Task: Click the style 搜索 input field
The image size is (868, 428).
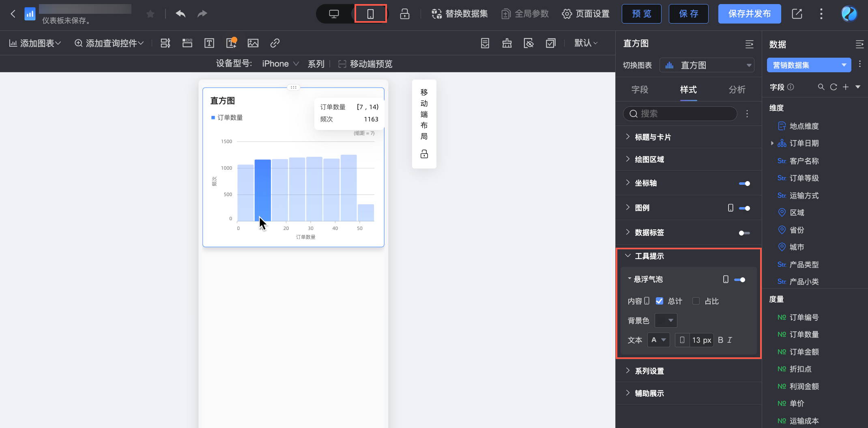Action: [680, 114]
